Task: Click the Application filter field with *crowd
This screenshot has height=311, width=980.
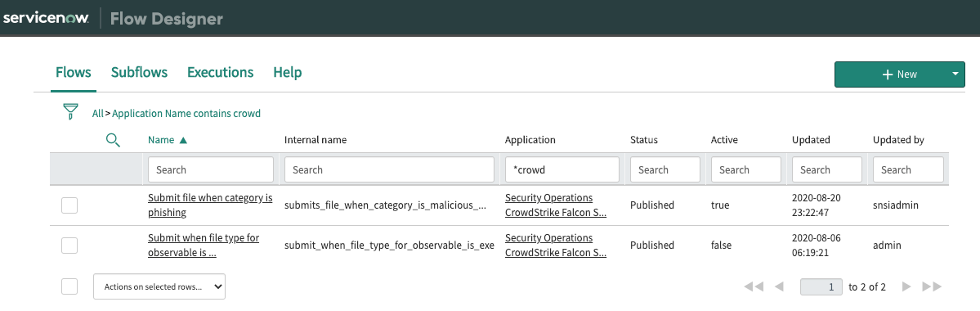Action: [562, 169]
